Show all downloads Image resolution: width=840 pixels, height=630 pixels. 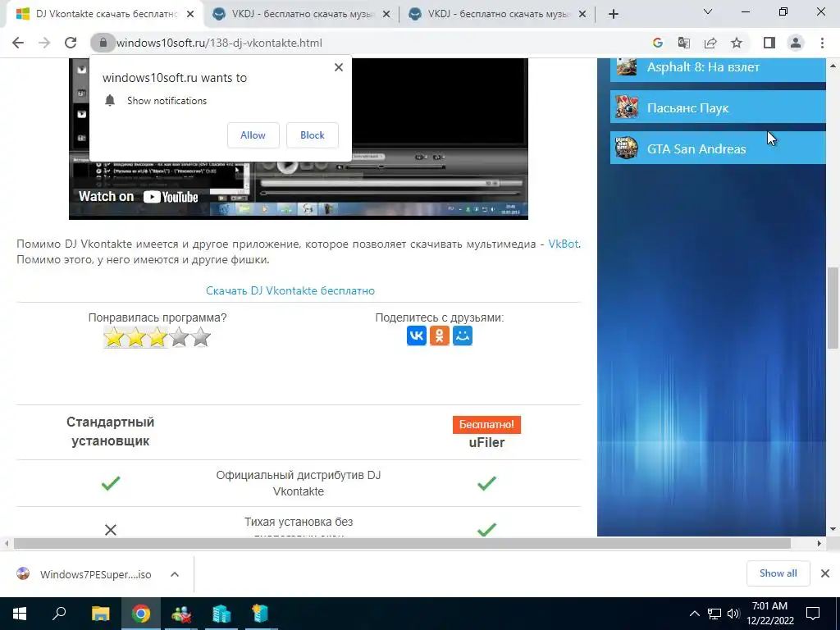778,573
